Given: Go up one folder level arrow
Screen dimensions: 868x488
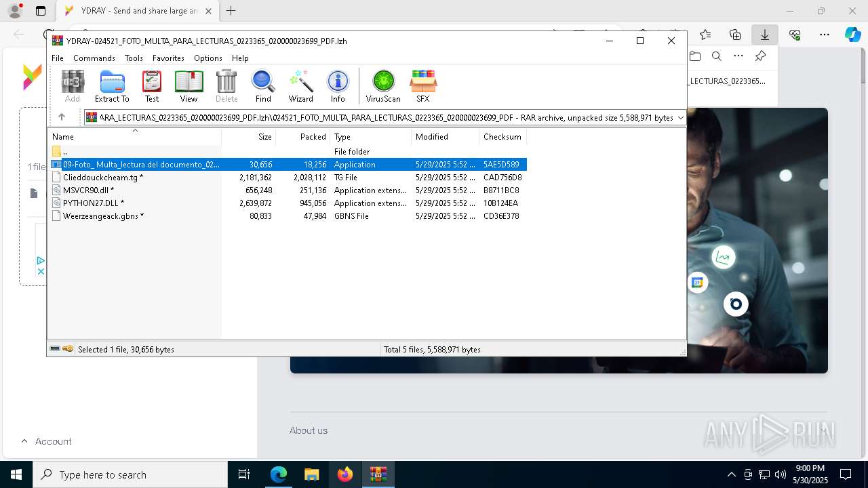Looking at the screenshot, I should (x=62, y=117).
